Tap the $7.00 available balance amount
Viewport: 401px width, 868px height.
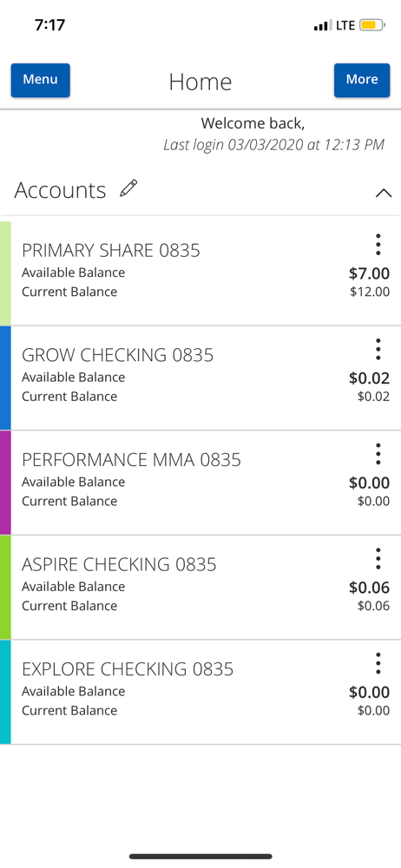(370, 273)
